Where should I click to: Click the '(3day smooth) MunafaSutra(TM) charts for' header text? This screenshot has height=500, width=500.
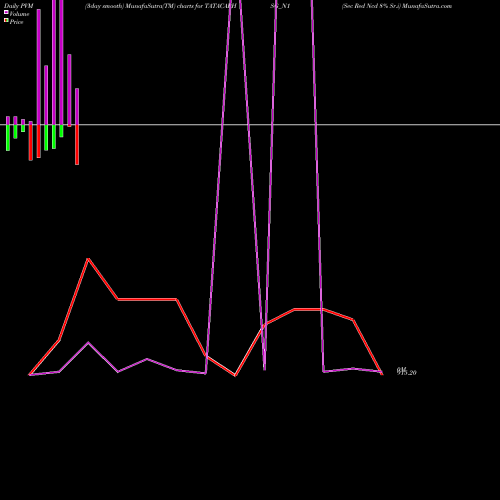(x=144, y=6)
